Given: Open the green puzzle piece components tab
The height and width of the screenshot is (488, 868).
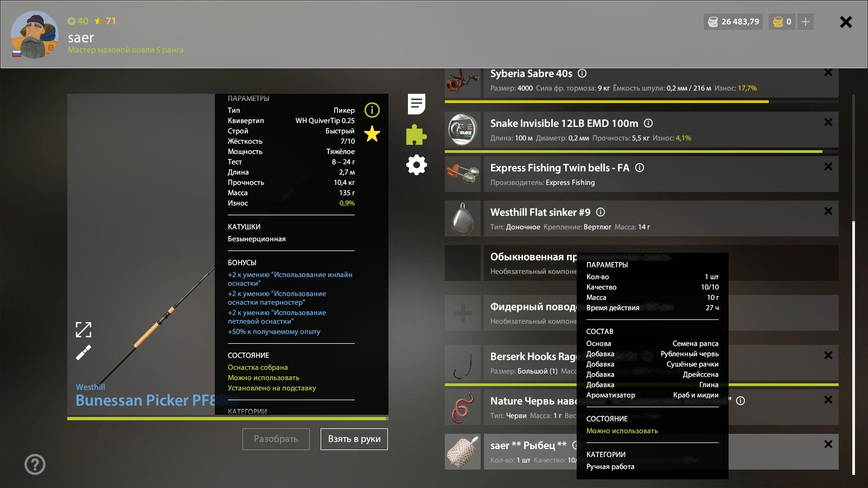Looking at the screenshot, I should tap(416, 134).
